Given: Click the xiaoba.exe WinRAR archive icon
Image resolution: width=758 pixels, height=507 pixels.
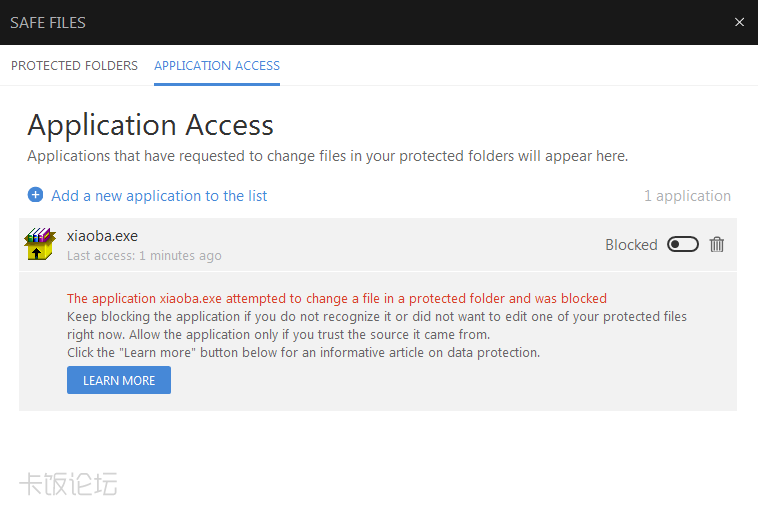Looking at the screenshot, I should [x=39, y=244].
